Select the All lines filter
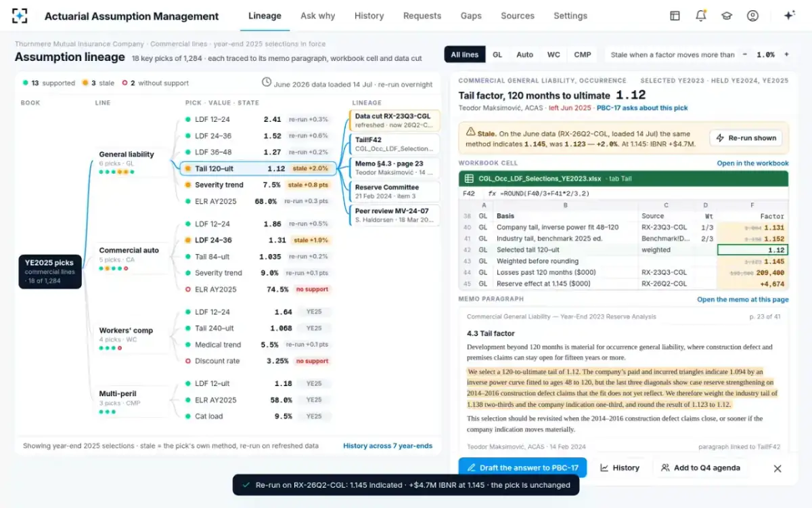The height and width of the screenshot is (508, 812). tap(464, 55)
